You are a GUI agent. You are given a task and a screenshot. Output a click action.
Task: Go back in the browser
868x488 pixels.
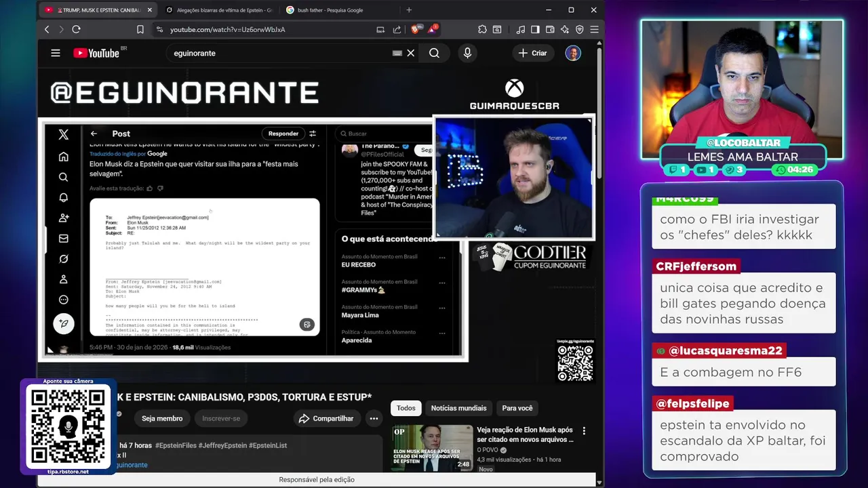(x=47, y=29)
